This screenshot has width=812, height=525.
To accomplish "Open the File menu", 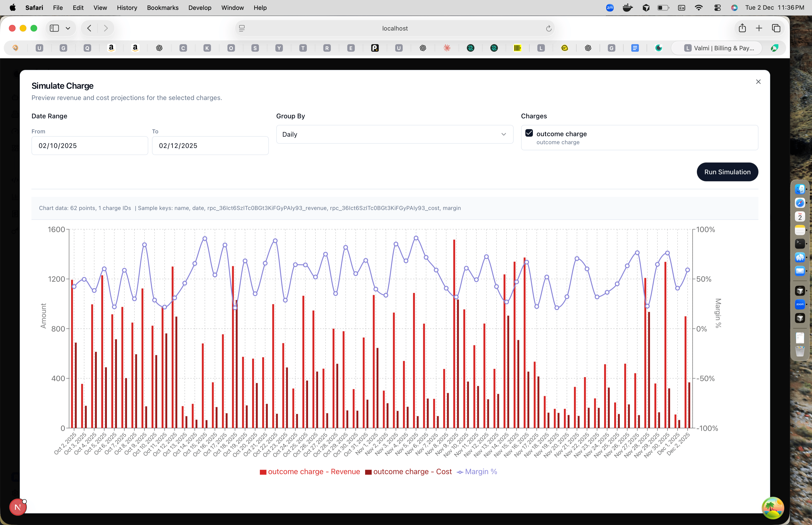I will click(x=58, y=8).
